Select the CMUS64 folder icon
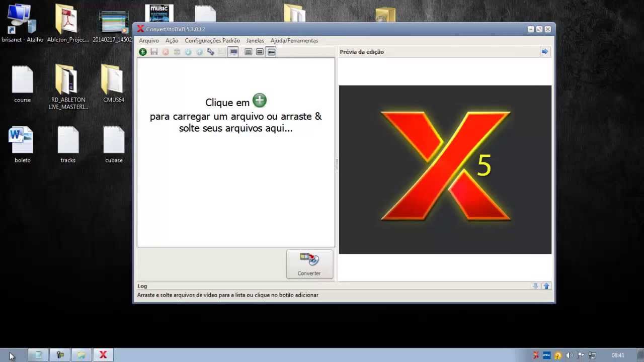The height and width of the screenshot is (362, 644). coord(113,84)
